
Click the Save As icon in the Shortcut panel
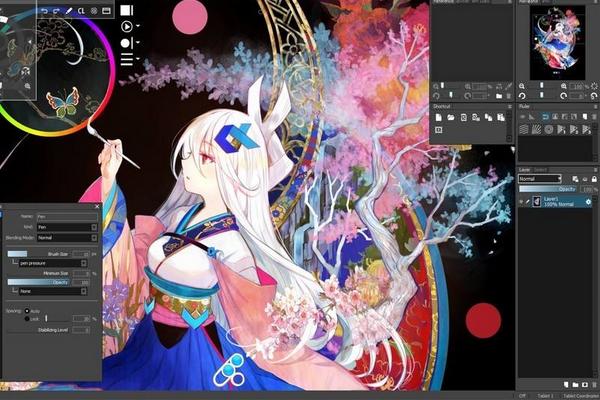coord(476,118)
